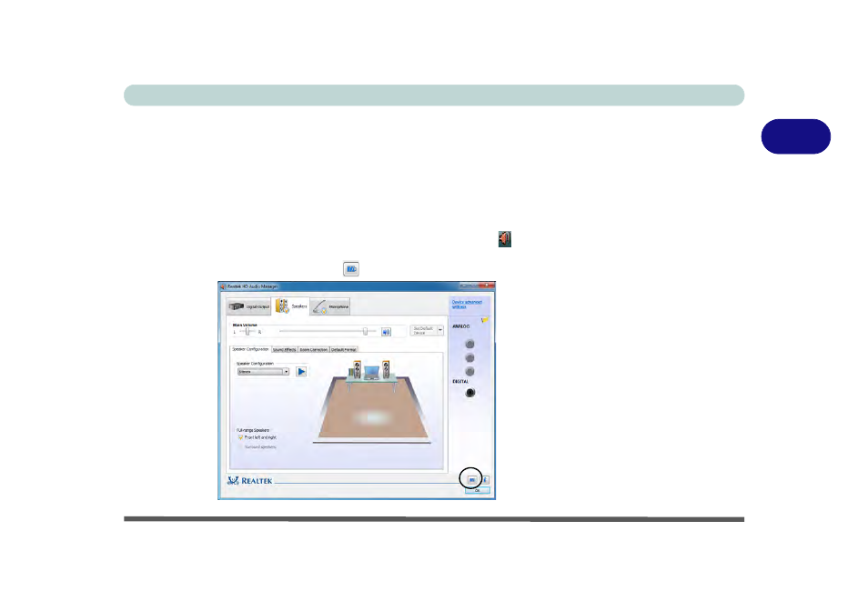Click the Realtek HD Audio Manager title icon

click(x=223, y=286)
